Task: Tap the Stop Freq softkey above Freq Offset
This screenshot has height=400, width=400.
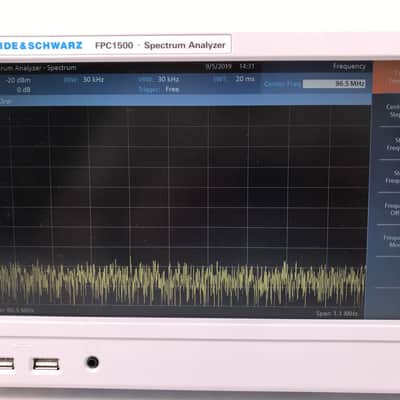Action: pos(388,176)
